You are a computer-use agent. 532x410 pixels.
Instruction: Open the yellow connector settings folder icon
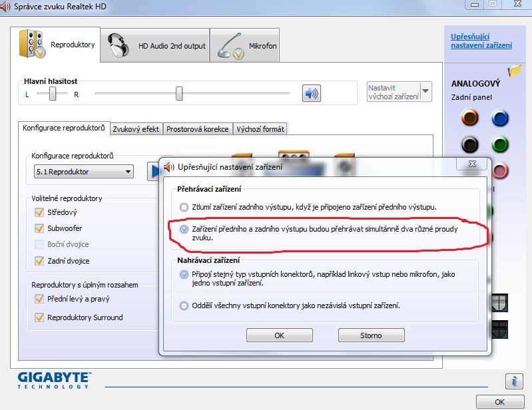pos(515,70)
